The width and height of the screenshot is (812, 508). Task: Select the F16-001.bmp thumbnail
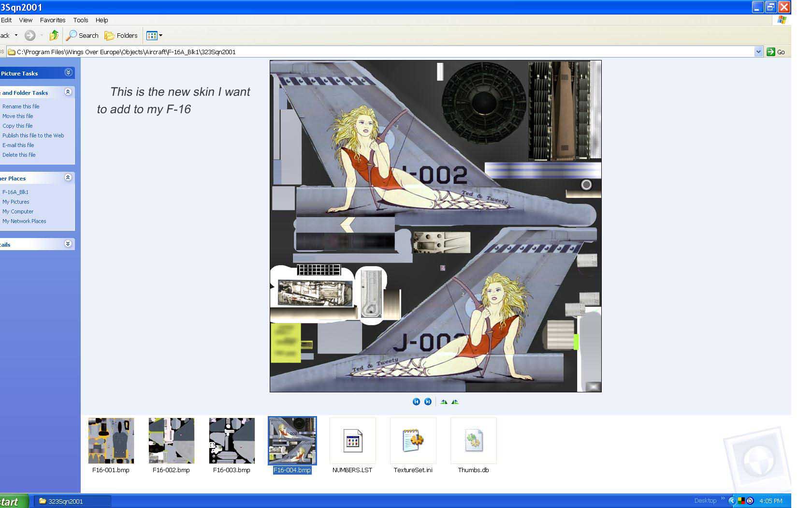tap(111, 441)
